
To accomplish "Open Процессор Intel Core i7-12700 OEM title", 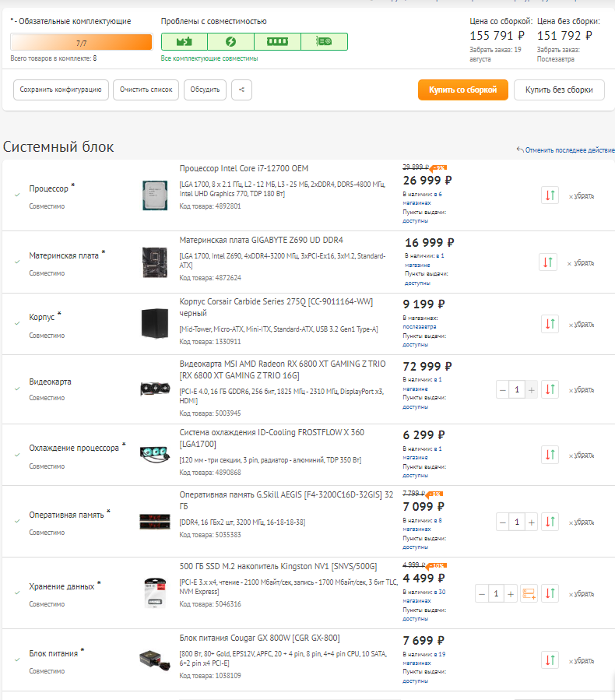I will 244,168.
